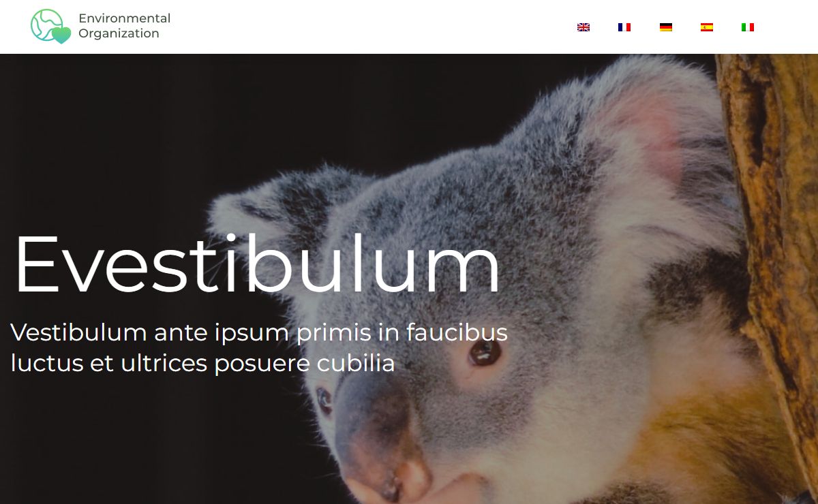Click the koala's visible dark eye

pyautogui.click(x=485, y=351)
